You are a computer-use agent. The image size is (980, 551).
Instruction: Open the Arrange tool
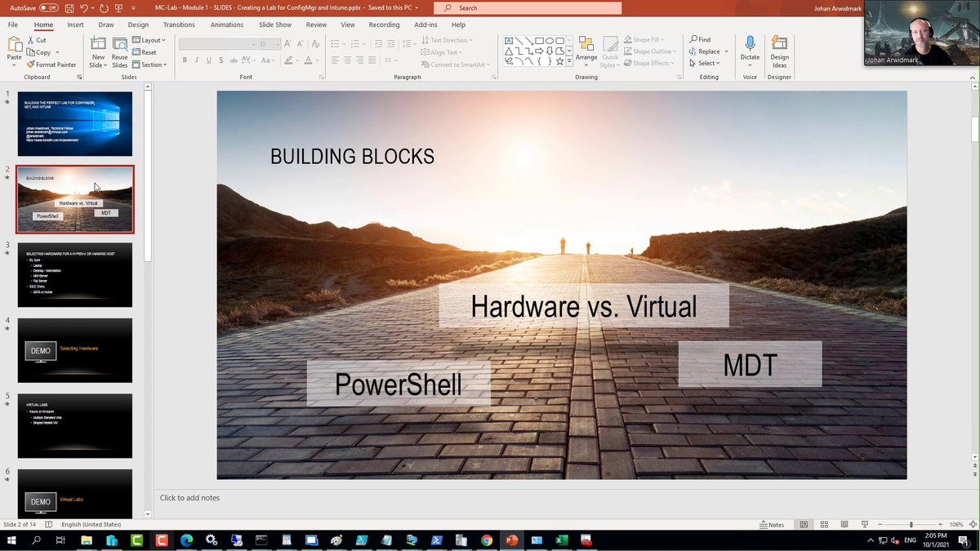click(586, 51)
